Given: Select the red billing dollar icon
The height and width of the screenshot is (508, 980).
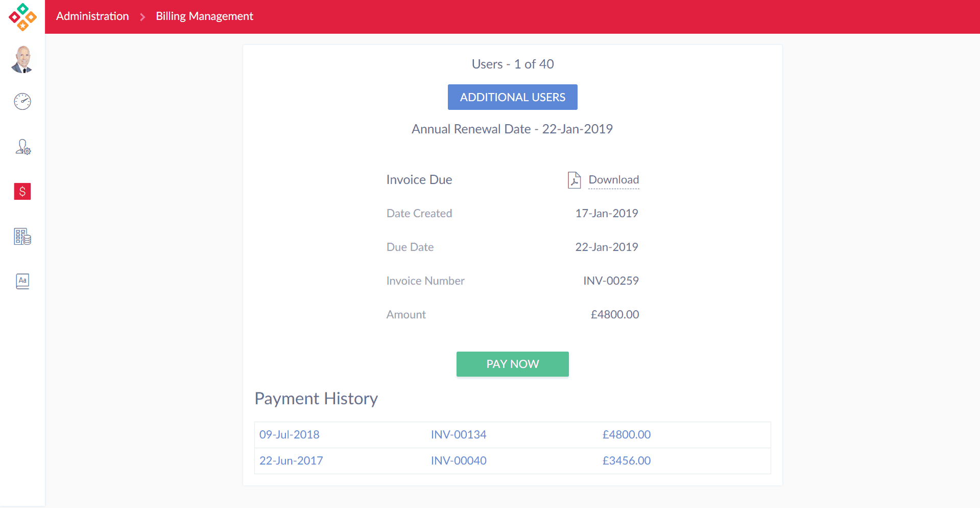Looking at the screenshot, I should (22, 192).
